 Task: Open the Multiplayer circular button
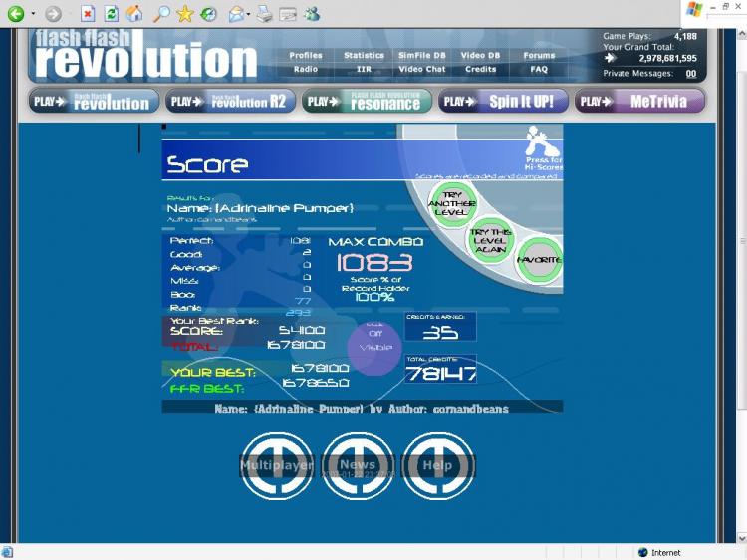[277, 465]
